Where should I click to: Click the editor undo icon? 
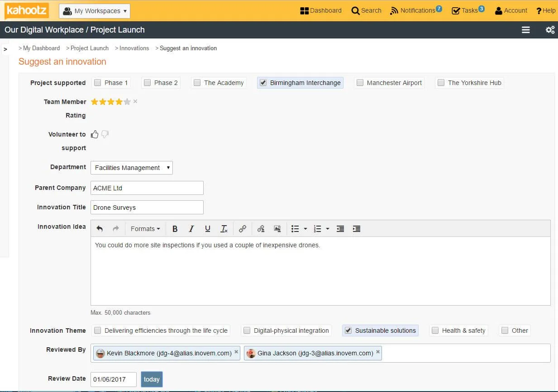(100, 229)
